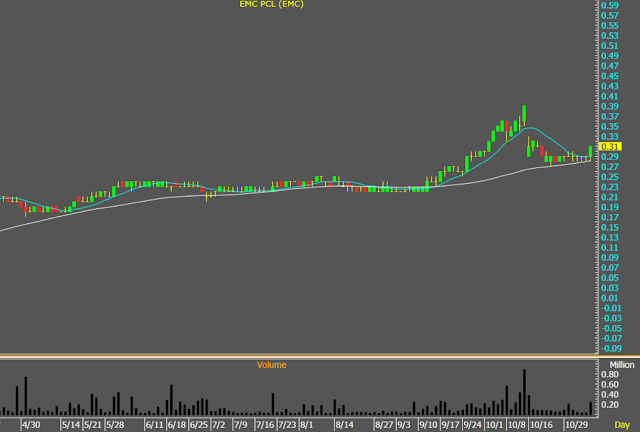Click the 10/29 date label
The image size is (640, 432).
click(x=576, y=425)
